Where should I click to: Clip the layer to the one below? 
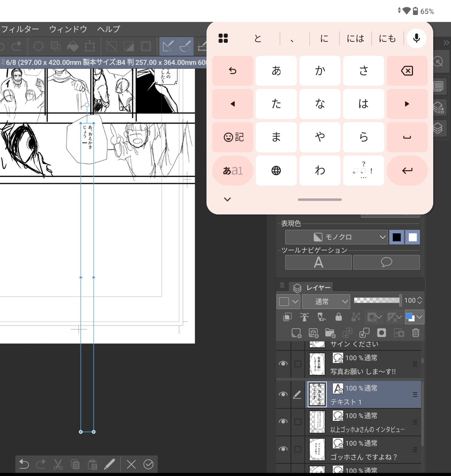pyautogui.click(x=288, y=317)
